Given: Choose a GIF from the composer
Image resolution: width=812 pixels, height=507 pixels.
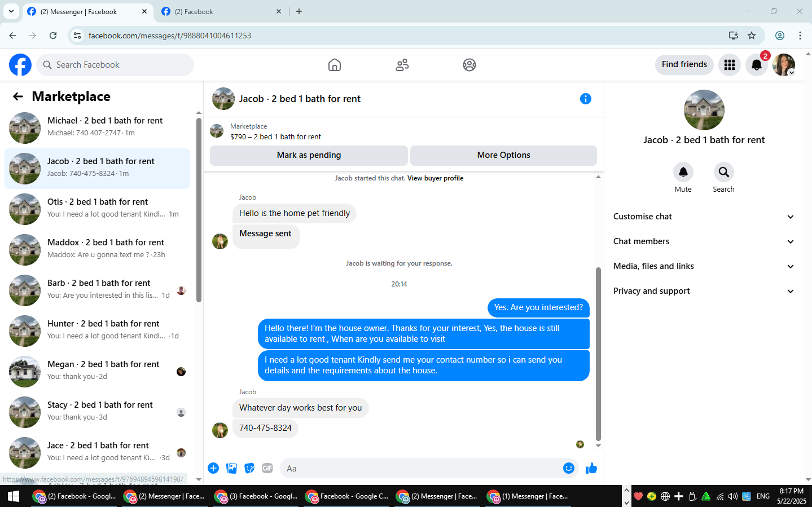Looking at the screenshot, I should [x=267, y=468].
